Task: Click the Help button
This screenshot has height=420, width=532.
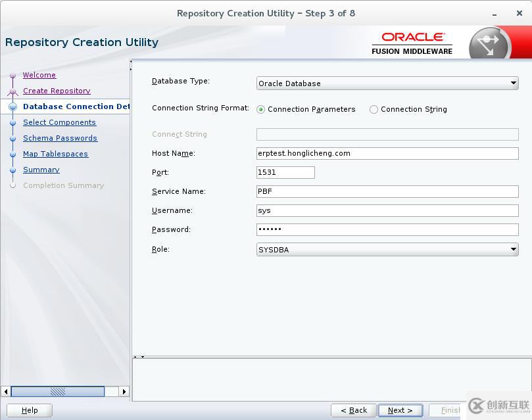Action: click(x=29, y=409)
